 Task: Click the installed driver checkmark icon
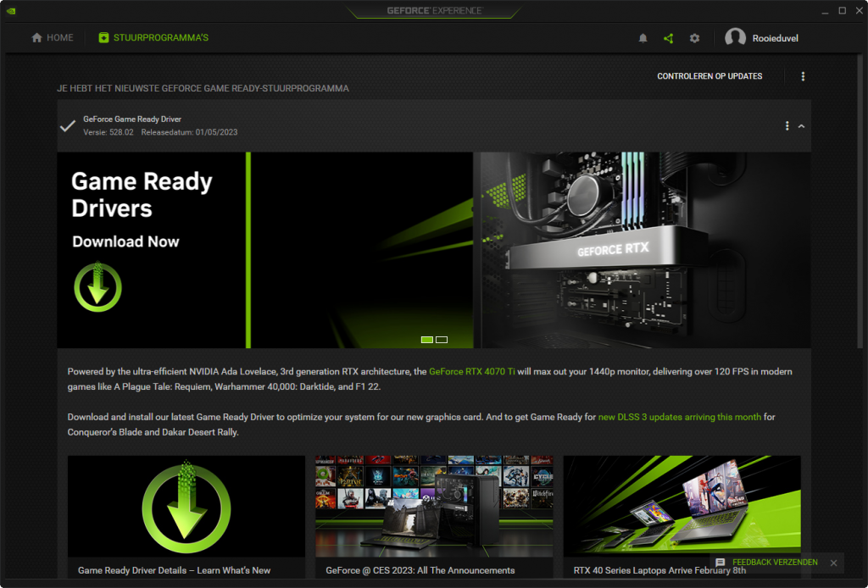[x=68, y=126]
